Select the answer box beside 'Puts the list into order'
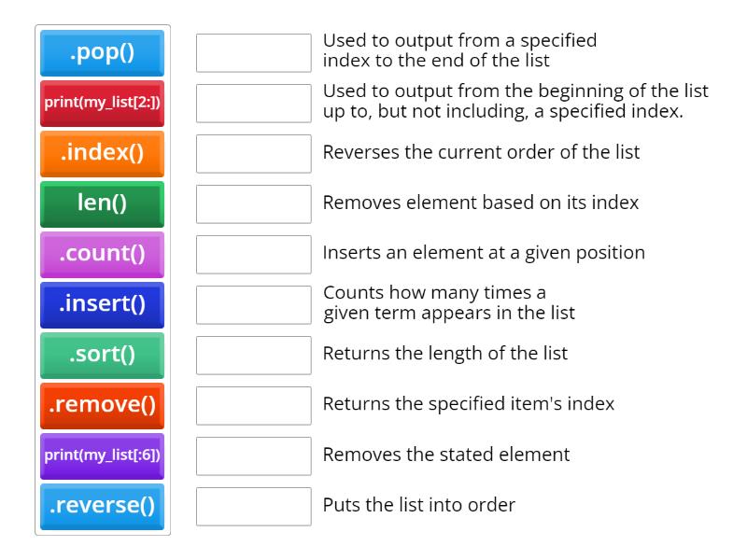 [253, 506]
